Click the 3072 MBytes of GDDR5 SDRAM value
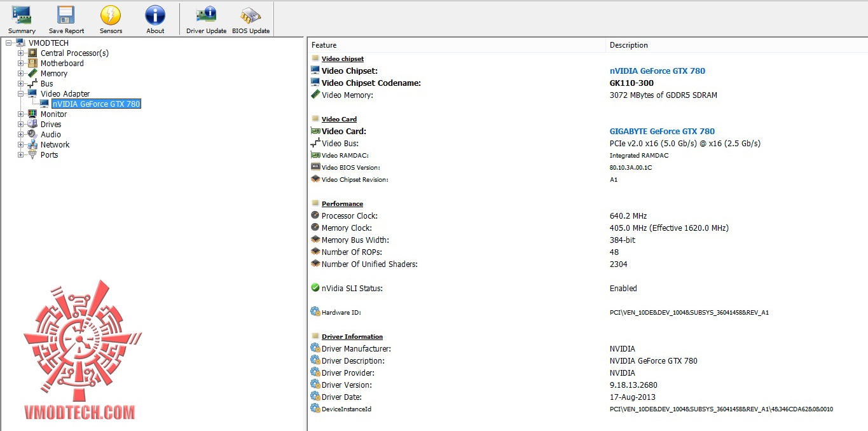The height and width of the screenshot is (431, 868). pos(663,95)
